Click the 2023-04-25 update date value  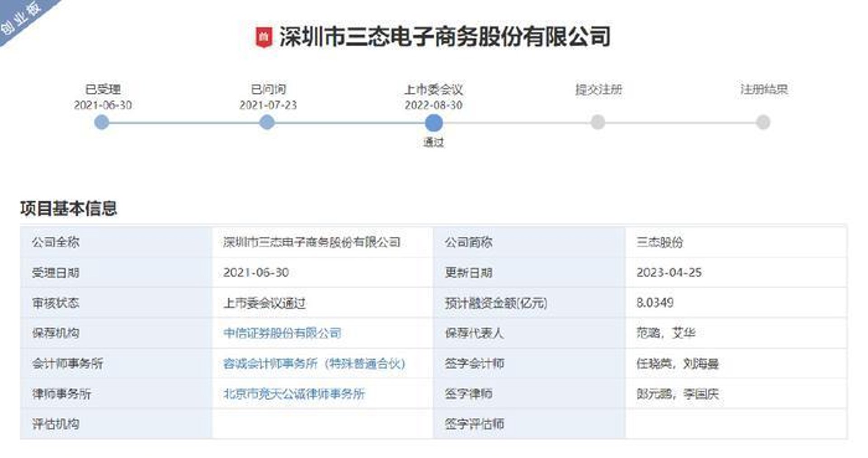[669, 272]
